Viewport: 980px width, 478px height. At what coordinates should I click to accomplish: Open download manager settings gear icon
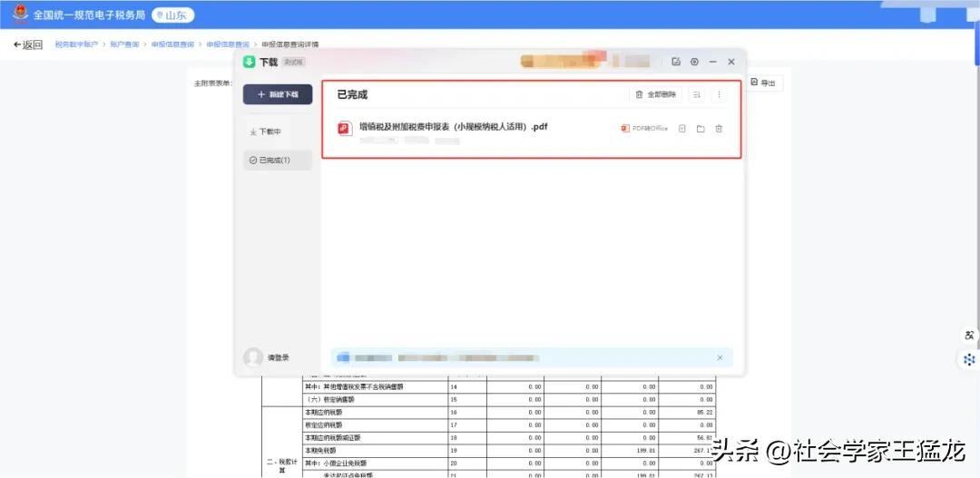(694, 62)
